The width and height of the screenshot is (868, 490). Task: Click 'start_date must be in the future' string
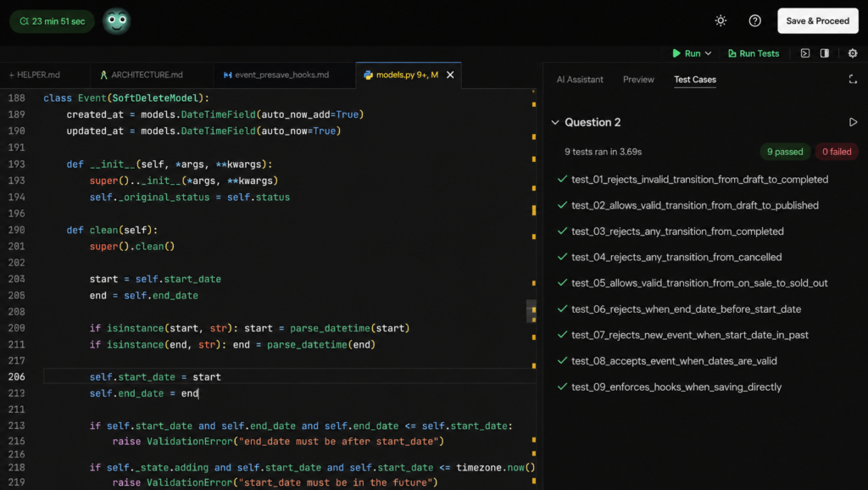(336, 482)
